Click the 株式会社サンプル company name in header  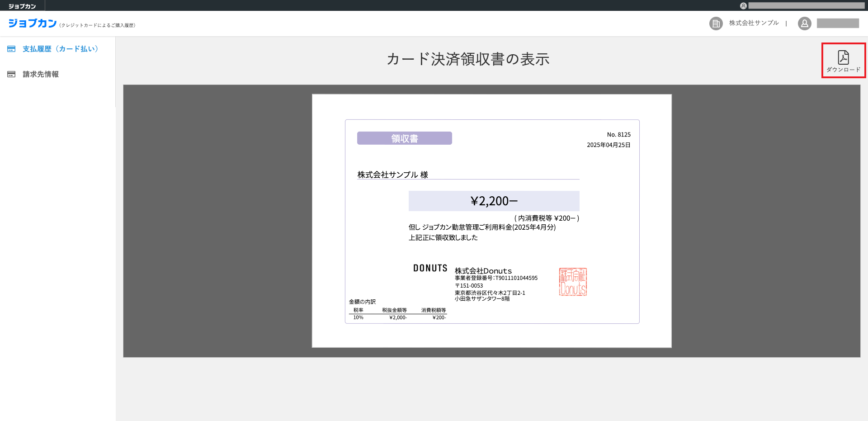[x=754, y=23]
